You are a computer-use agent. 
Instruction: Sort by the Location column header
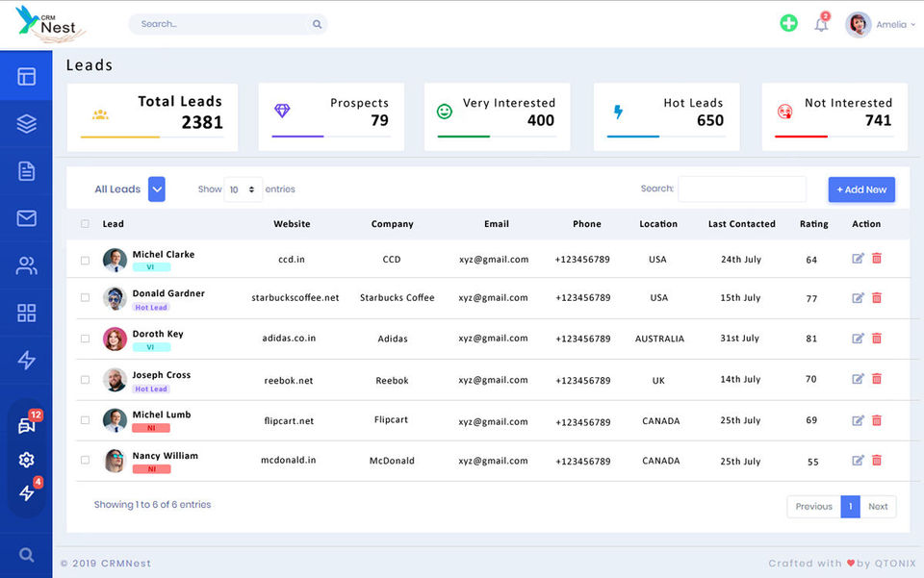[x=658, y=224]
